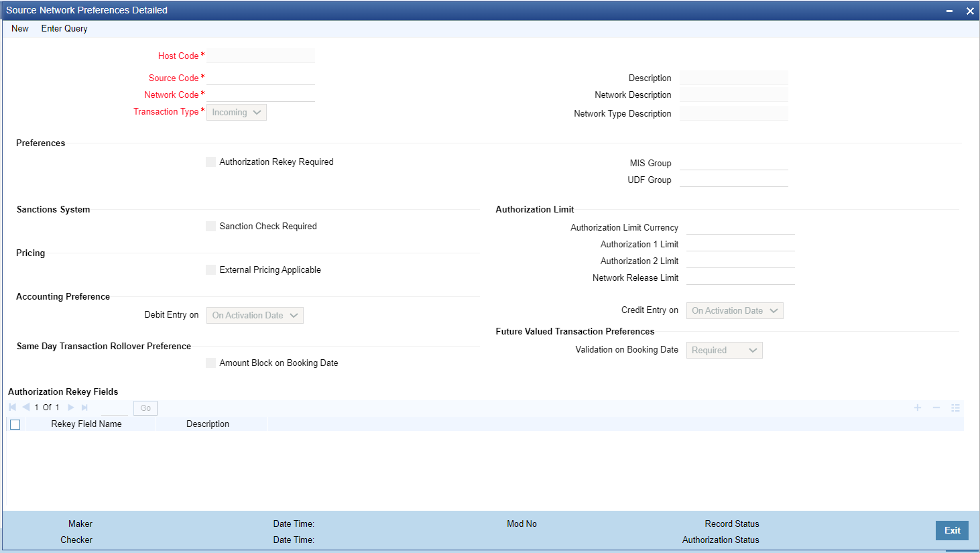Image resolution: width=980 pixels, height=553 pixels.
Task: Click New in the toolbar
Action: pyautogui.click(x=20, y=29)
